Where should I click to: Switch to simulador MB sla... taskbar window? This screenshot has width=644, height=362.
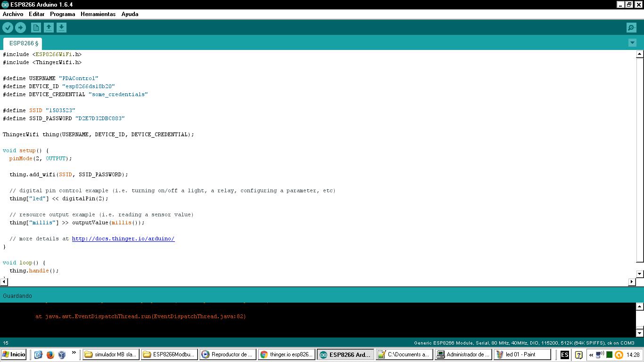[111, 354]
